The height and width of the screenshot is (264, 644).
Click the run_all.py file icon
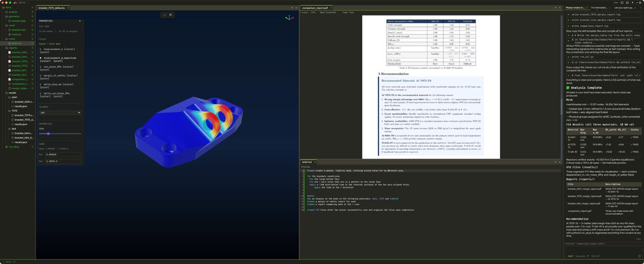click(6, 146)
